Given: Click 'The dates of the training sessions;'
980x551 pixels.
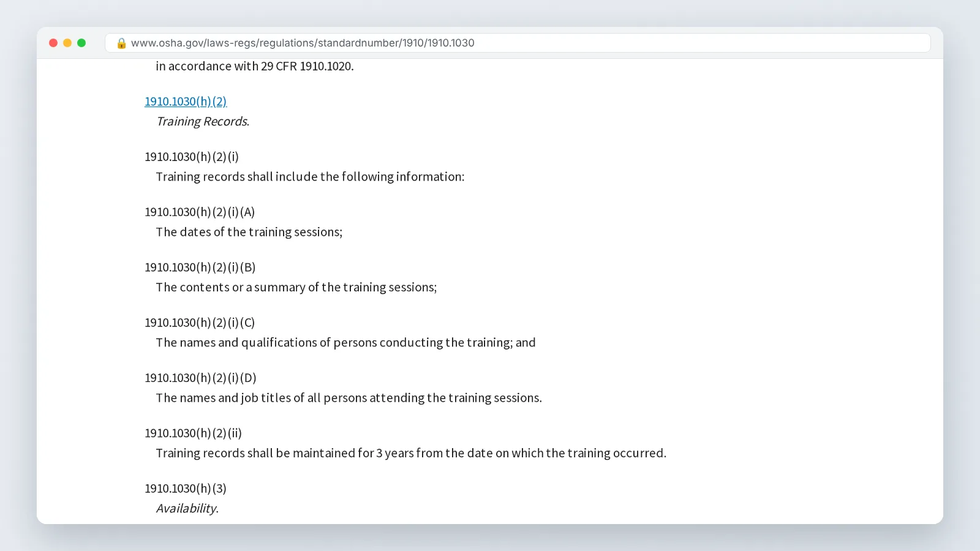Looking at the screenshot, I should pyautogui.click(x=249, y=232).
